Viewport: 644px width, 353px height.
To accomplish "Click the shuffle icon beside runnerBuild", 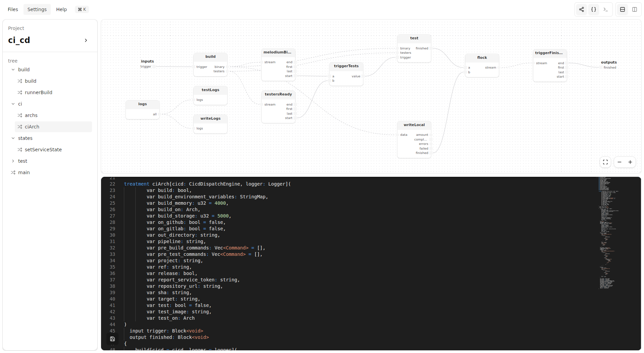I will 20,92.
